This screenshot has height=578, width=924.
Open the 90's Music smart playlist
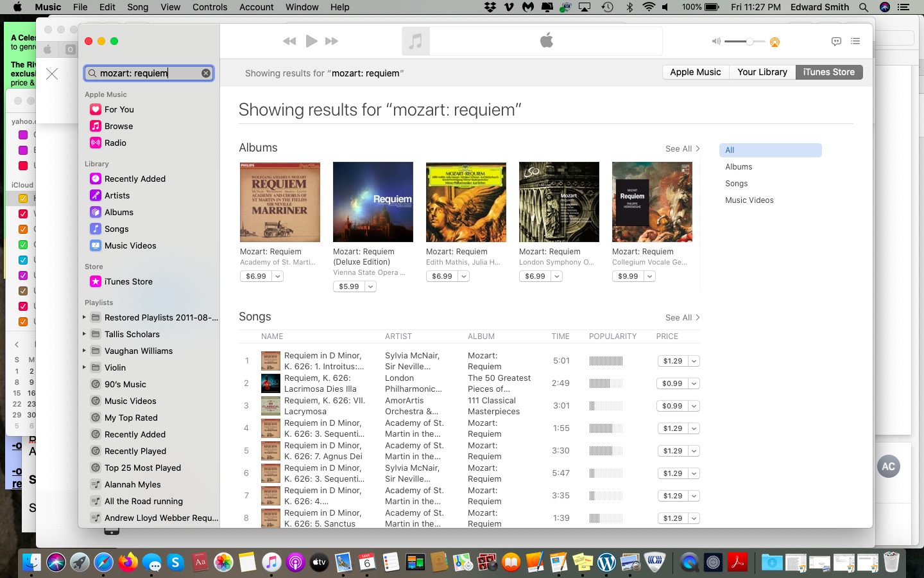pyautogui.click(x=125, y=385)
